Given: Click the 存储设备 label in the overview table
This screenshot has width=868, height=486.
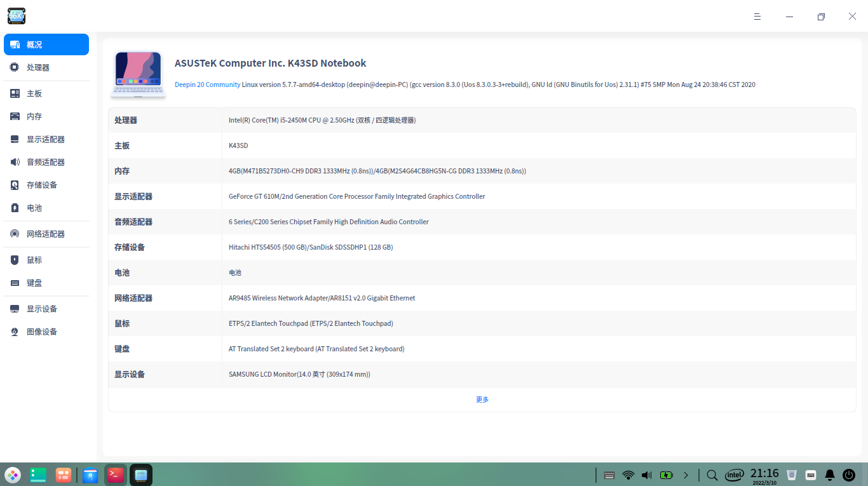Looking at the screenshot, I should pos(130,247).
